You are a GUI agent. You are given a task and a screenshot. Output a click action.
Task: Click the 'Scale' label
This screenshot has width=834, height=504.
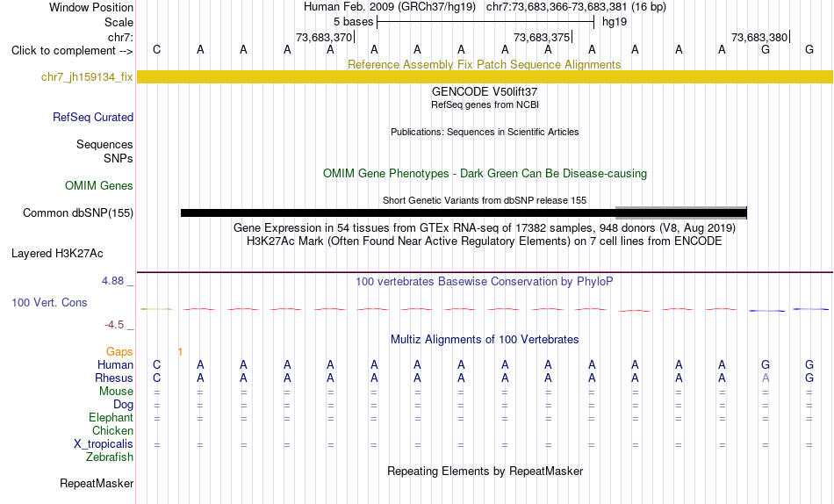[x=119, y=22]
